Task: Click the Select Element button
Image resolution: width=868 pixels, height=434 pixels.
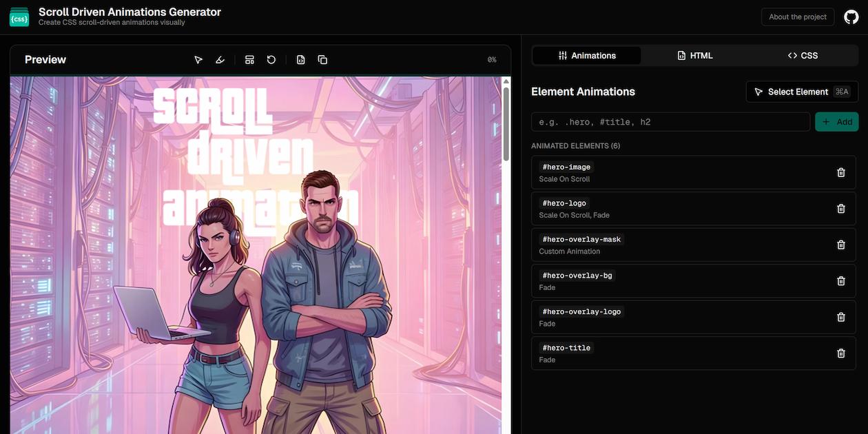Action: point(802,92)
